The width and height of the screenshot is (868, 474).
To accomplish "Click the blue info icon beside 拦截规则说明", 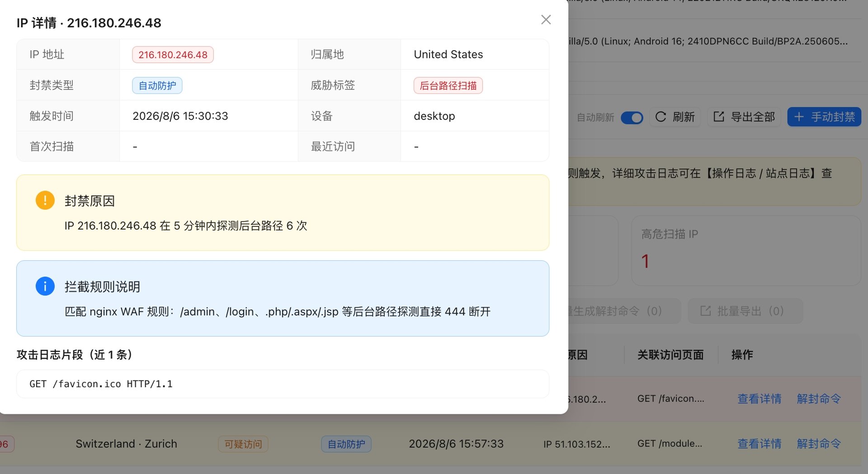I will 45,286.
